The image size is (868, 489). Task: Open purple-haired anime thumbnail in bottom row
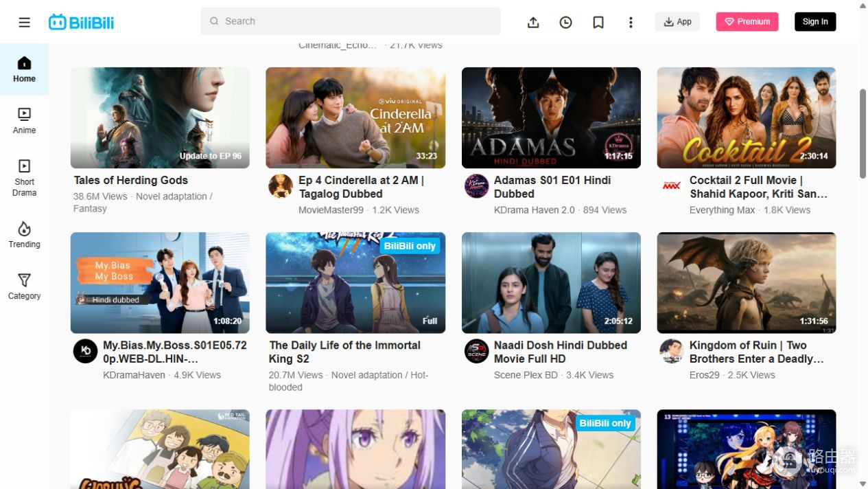point(355,449)
